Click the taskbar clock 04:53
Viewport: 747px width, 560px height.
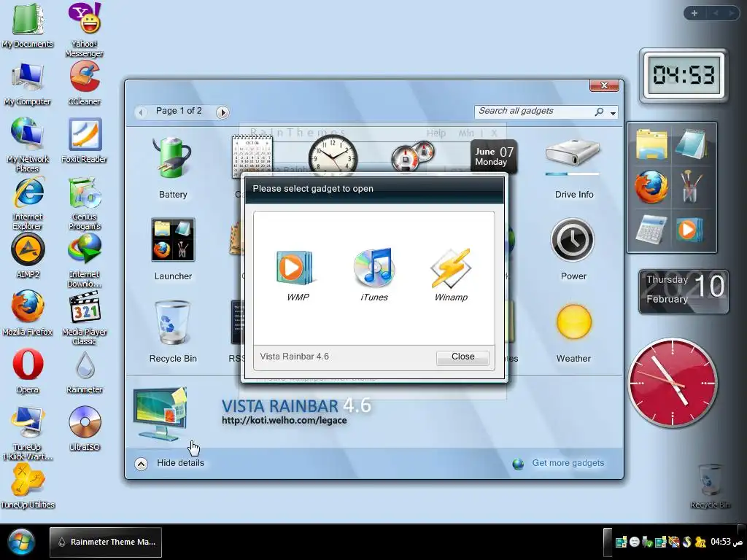pyautogui.click(x=727, y=542)
